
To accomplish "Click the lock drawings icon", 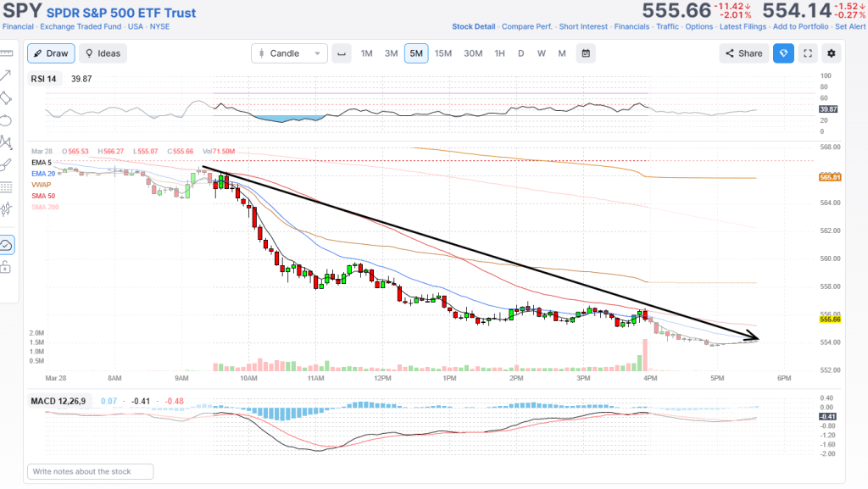I will tap(6, 268).
